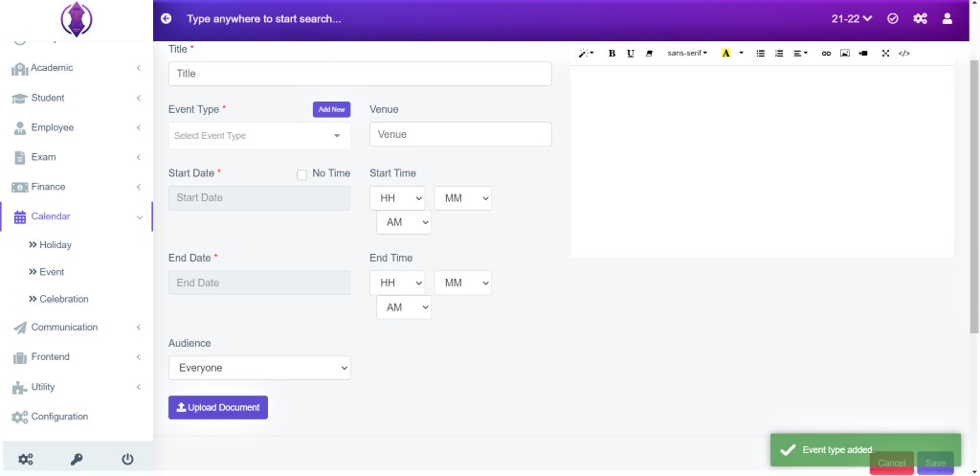This screenshot has width=980, height=476.
Task: Open the paragraph alignment dropdown
Action: 801,54
